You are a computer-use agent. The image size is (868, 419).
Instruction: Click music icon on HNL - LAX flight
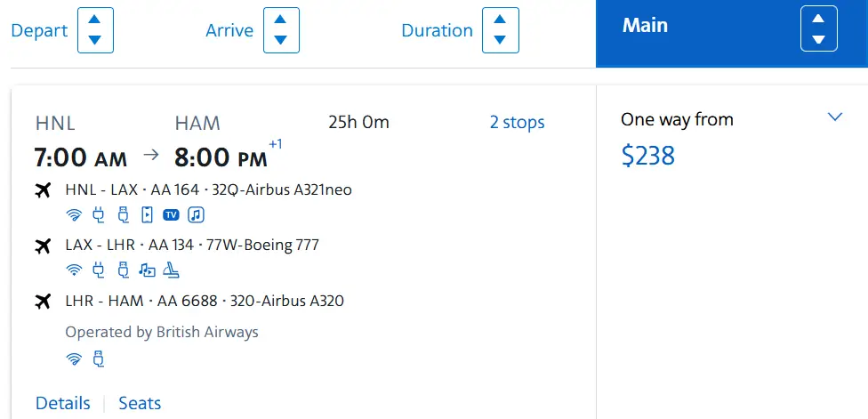[x=196, y=214]
